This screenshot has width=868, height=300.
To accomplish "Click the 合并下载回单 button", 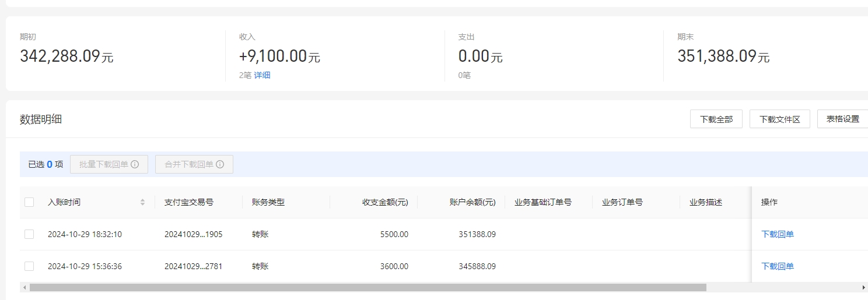I will [189, 164].
